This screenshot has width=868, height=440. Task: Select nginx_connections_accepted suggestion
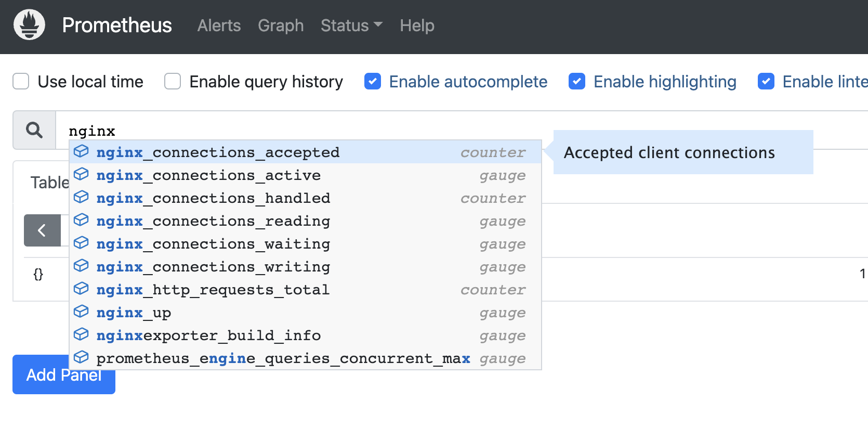point(306,152)
